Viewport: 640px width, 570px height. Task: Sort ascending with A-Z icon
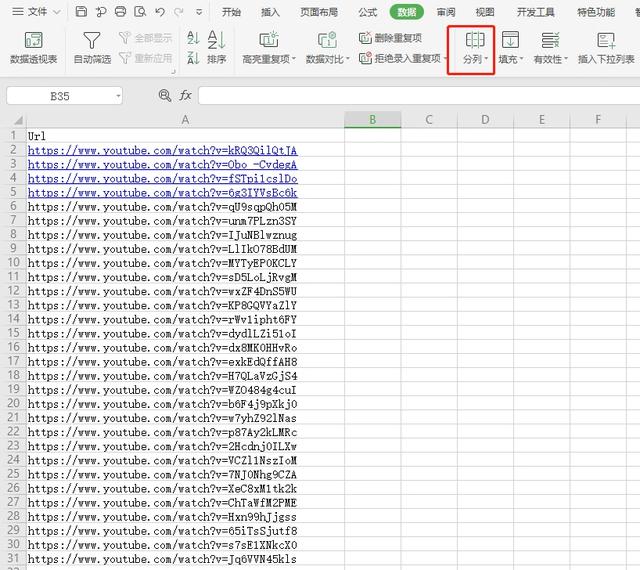(x=193, y=38)
